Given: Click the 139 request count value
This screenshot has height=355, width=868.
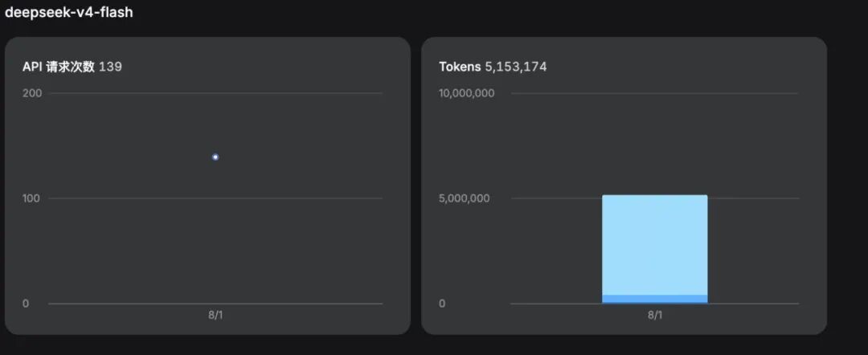Looking at the screenshot, I should (110, 67).
